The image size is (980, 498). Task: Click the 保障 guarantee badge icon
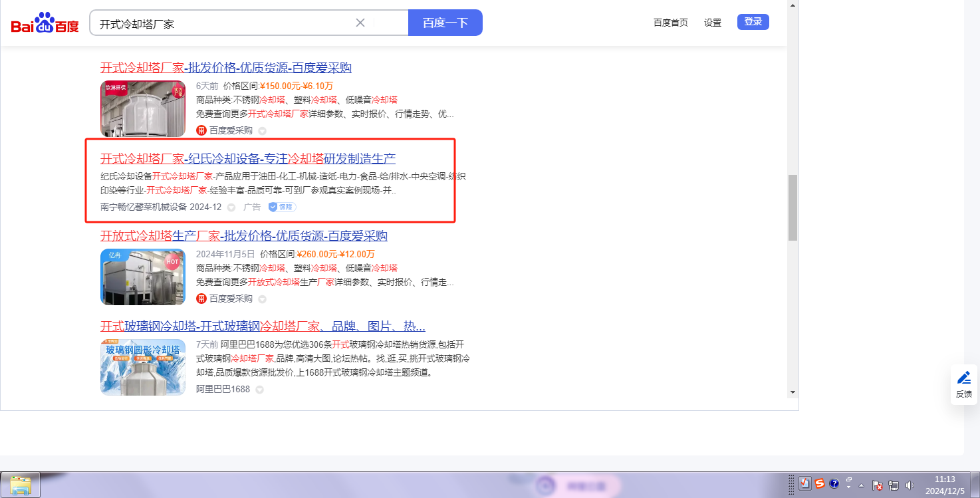(283, 207)
